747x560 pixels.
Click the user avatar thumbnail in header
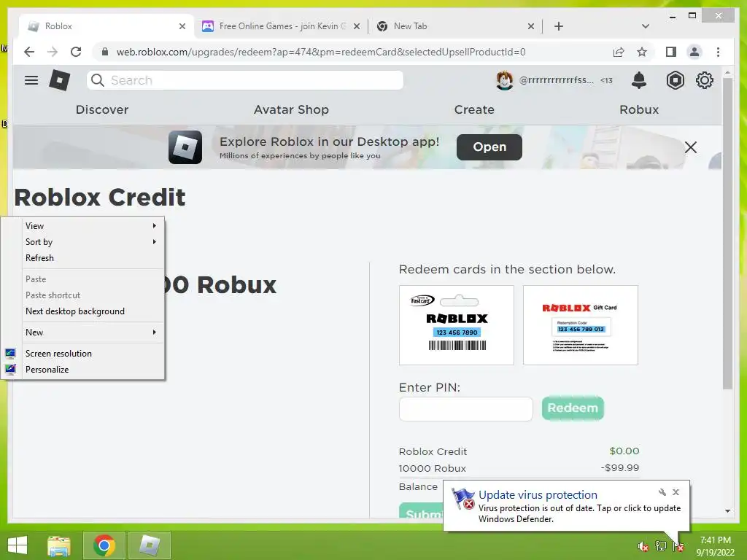(x=505, y=80)
